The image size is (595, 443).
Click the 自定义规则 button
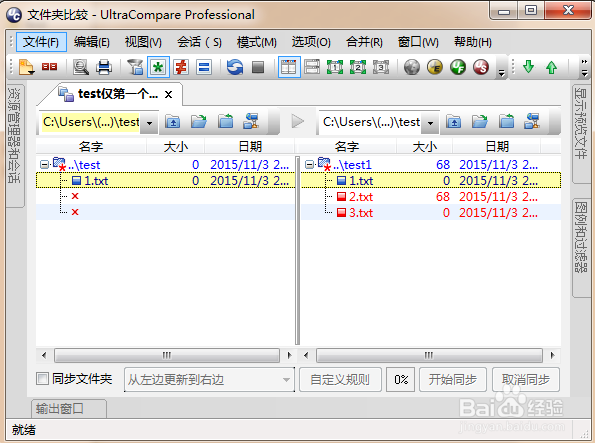tap(340, 379)
